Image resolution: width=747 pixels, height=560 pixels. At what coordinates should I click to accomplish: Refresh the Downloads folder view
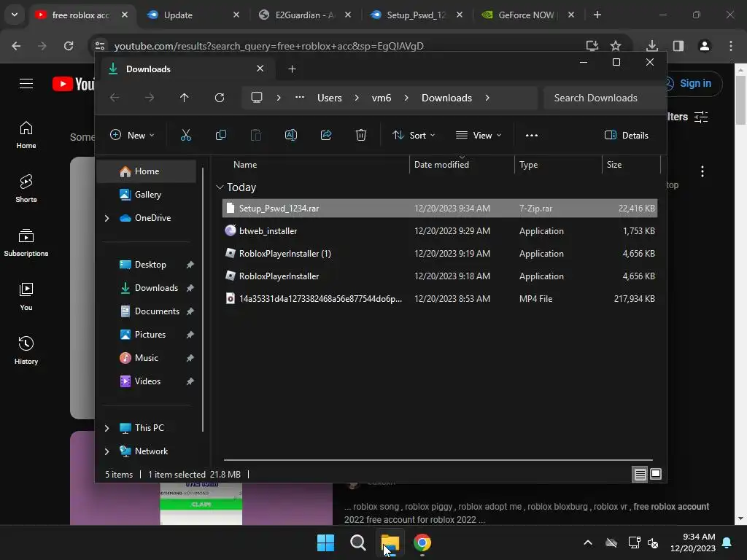(x=219, y=98)
